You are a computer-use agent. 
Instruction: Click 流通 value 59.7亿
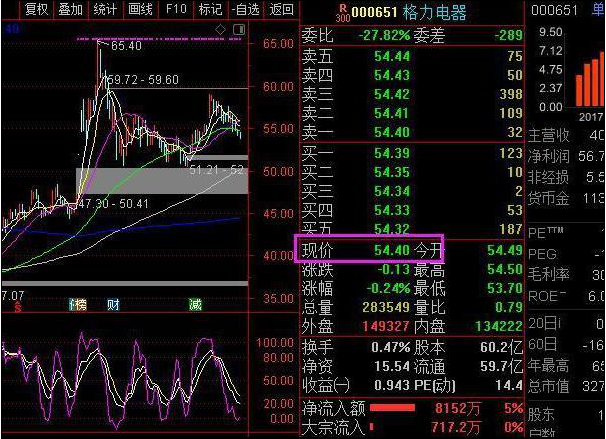[x=502, y=366]
